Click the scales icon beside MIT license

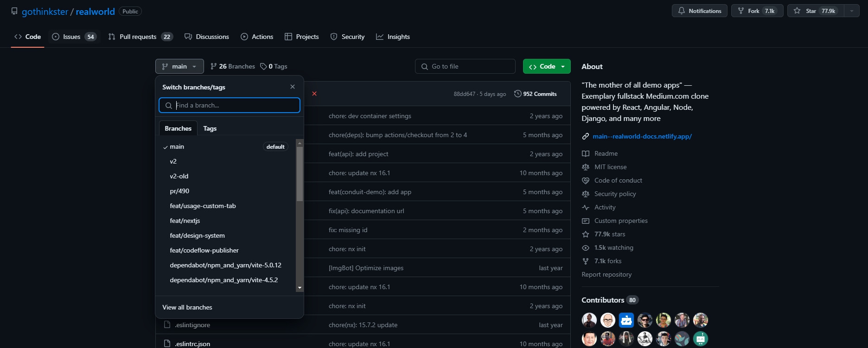click(586, 167)
